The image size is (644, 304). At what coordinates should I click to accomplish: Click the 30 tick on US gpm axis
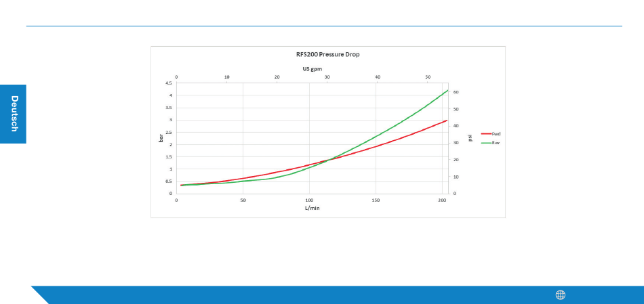coord(327,77)
